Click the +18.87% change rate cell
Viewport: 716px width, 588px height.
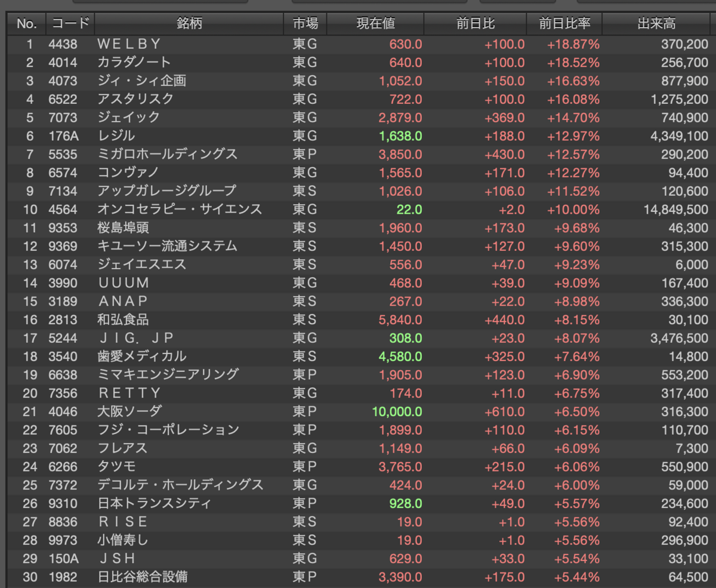[573, 44]
